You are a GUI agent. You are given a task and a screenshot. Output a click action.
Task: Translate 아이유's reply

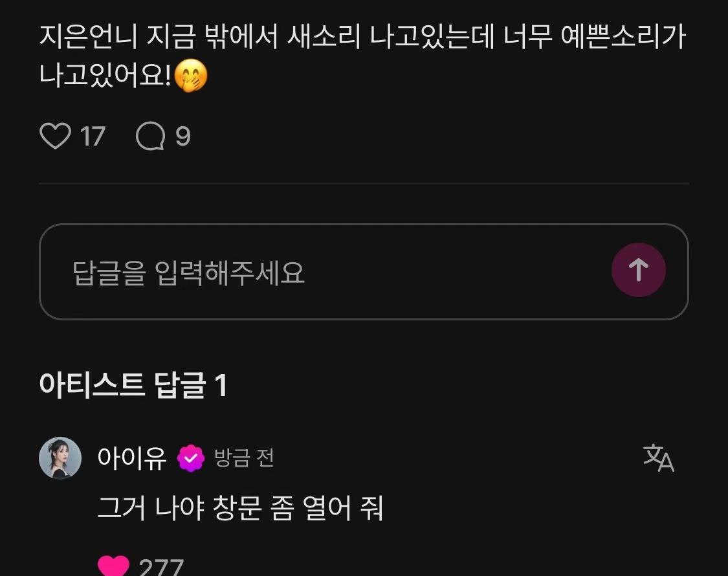coord(658,458)
